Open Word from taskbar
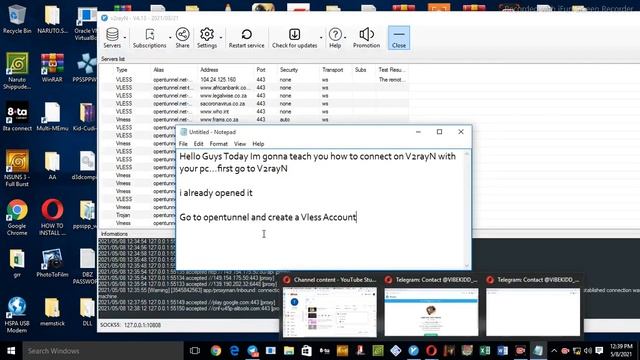The height and width of the screenshot is (360, 640). coord(502,351)
